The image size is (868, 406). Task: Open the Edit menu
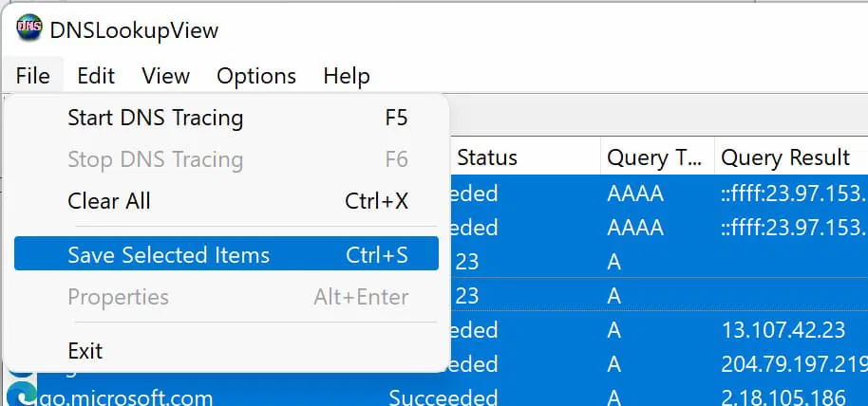[96, 76]
